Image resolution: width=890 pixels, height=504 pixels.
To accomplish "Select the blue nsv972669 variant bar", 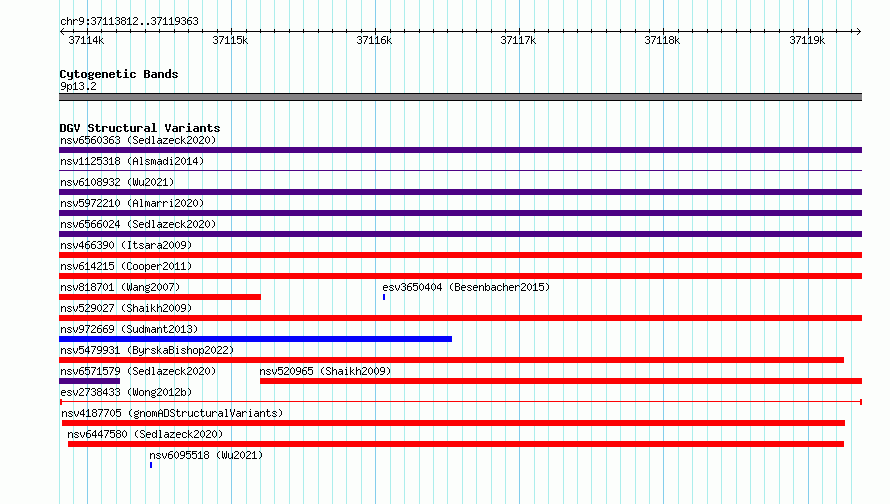I will click(x=255, y=339).
